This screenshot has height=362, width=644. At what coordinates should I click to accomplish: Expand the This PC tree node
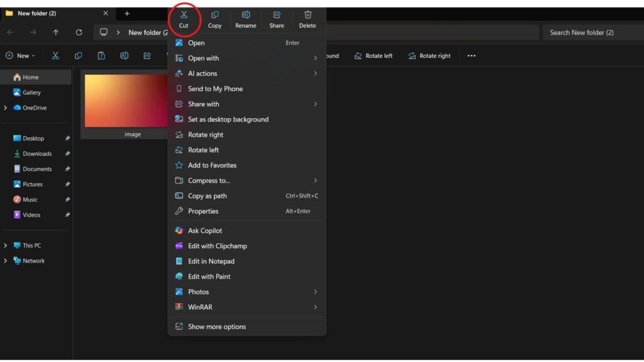(x=6, y=246)
